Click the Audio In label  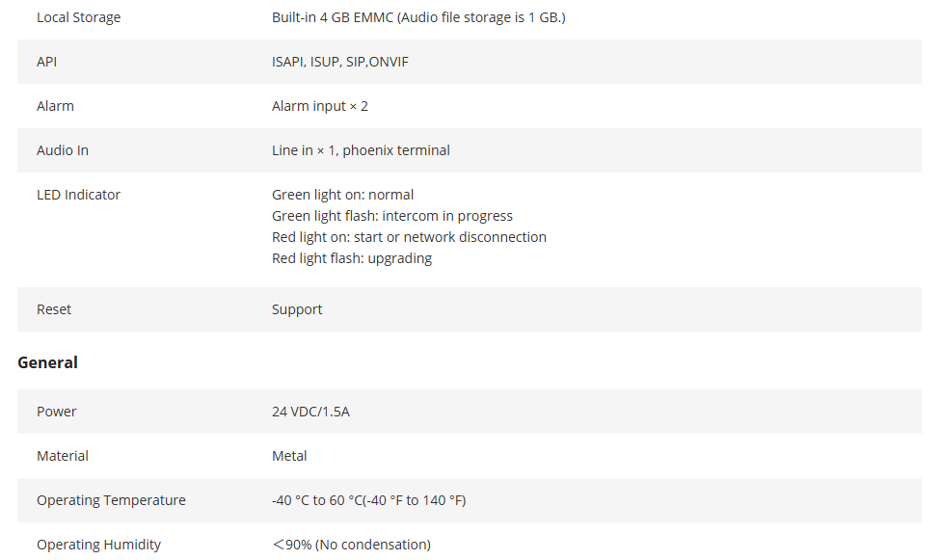[63, 150]
